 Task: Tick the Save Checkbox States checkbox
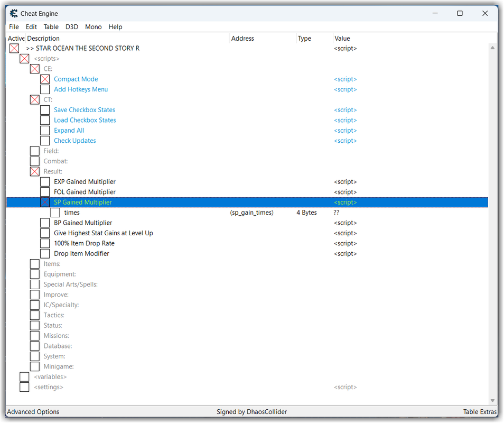45,110
